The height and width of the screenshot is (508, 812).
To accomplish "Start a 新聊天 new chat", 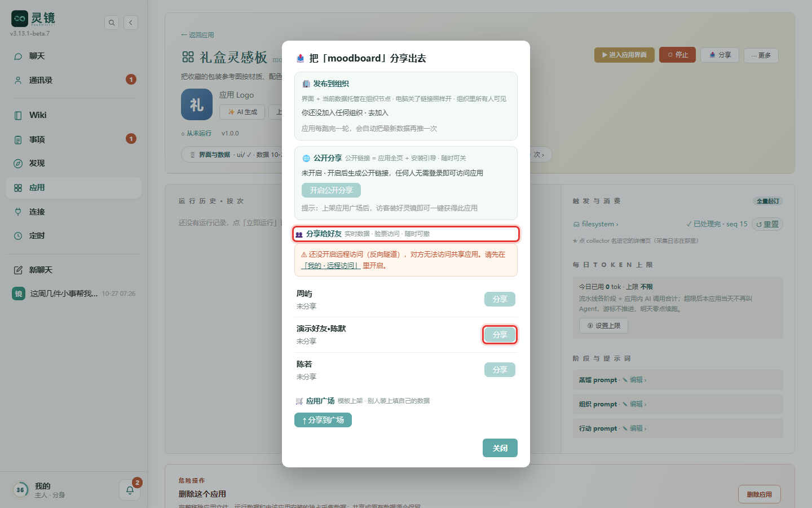I will tap(73, 270).
